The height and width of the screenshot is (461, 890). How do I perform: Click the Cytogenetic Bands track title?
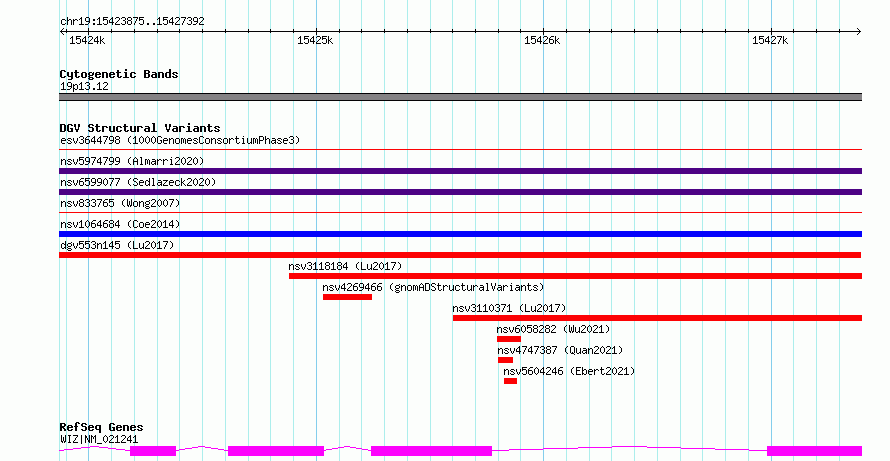click(119, 74)
